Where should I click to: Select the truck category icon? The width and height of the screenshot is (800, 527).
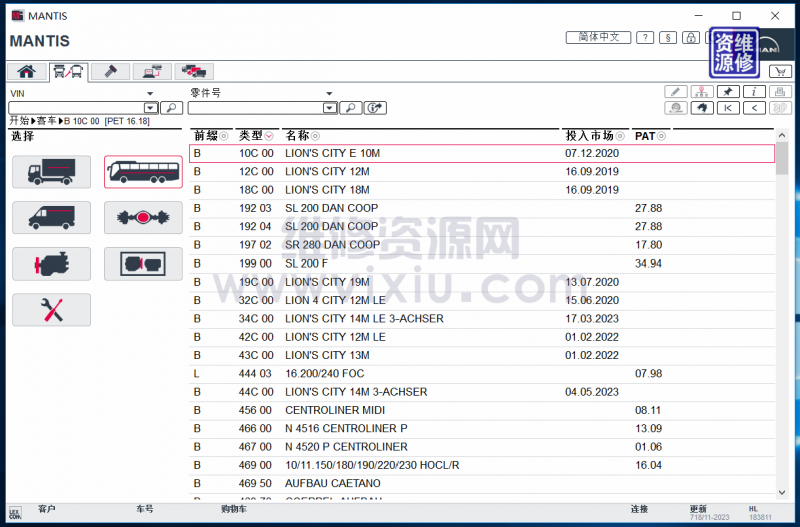(x=52, y=172)
